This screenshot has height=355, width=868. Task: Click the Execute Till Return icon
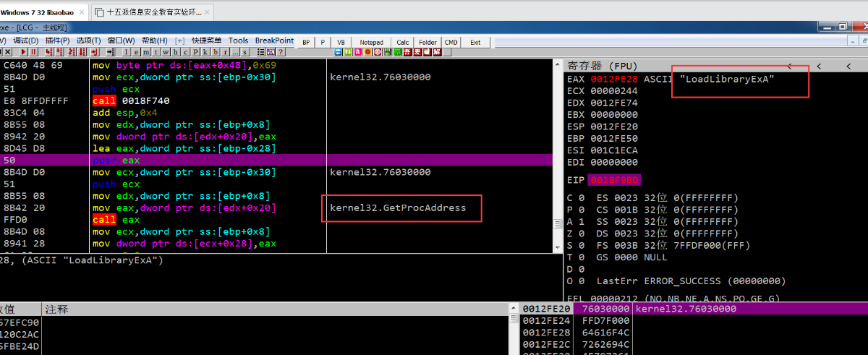coord(94,52)
